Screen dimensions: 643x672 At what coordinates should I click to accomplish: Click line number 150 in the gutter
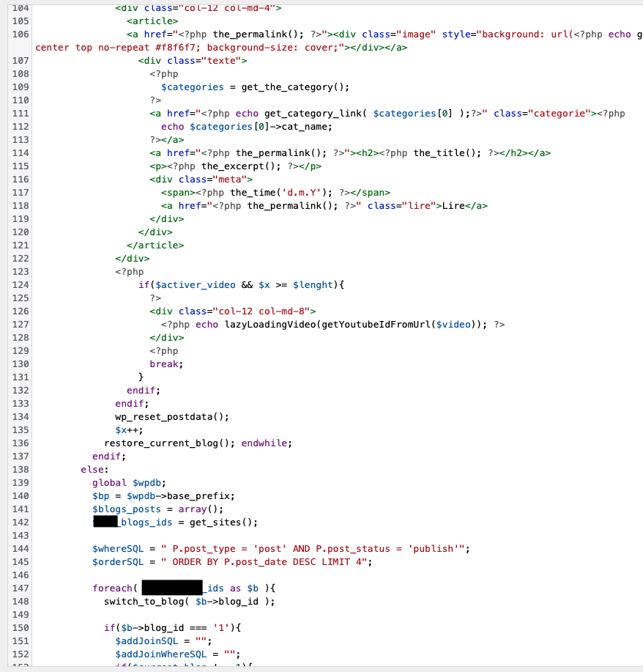[21, 628]
